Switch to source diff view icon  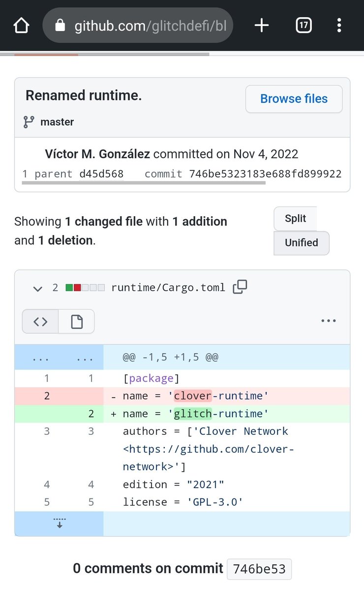(40, 322)
